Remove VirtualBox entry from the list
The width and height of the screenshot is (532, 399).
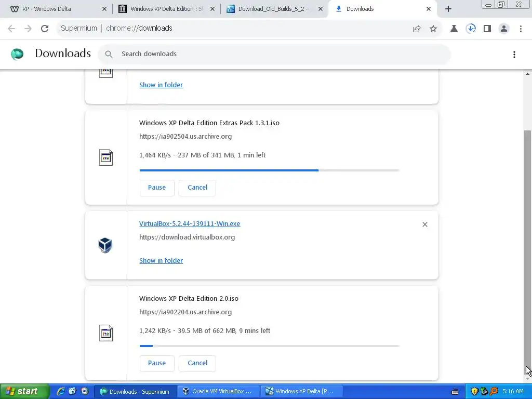425,224
